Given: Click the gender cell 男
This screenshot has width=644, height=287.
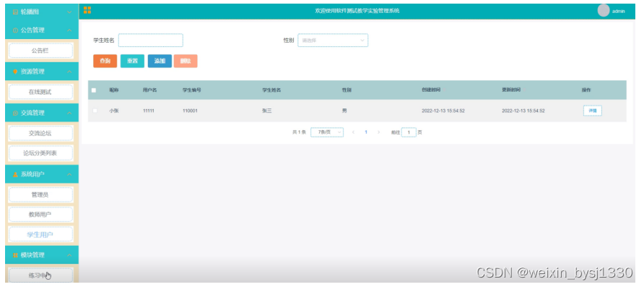Looking at the screenshot, I should (344, 111).
